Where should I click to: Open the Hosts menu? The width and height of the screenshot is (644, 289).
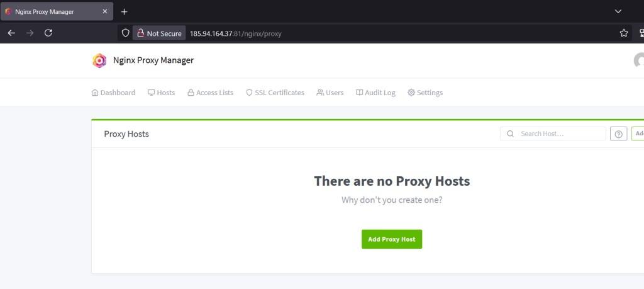(162, 93)
